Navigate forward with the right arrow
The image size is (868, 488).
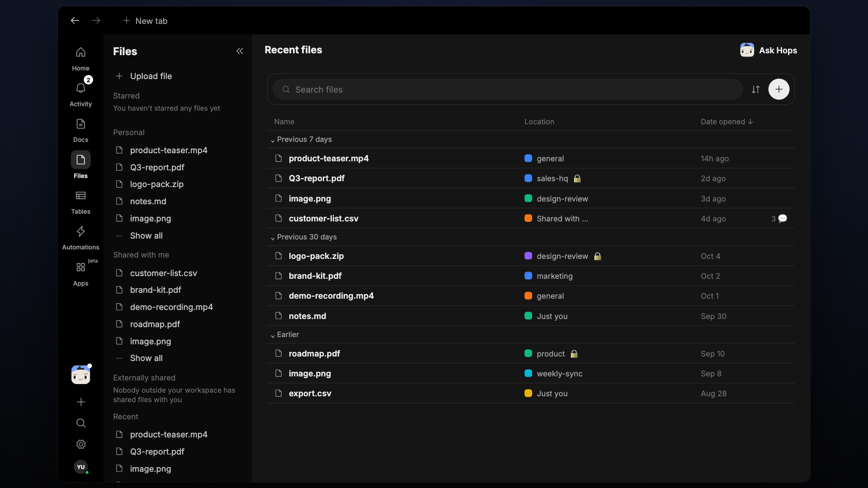click(96, 20)
